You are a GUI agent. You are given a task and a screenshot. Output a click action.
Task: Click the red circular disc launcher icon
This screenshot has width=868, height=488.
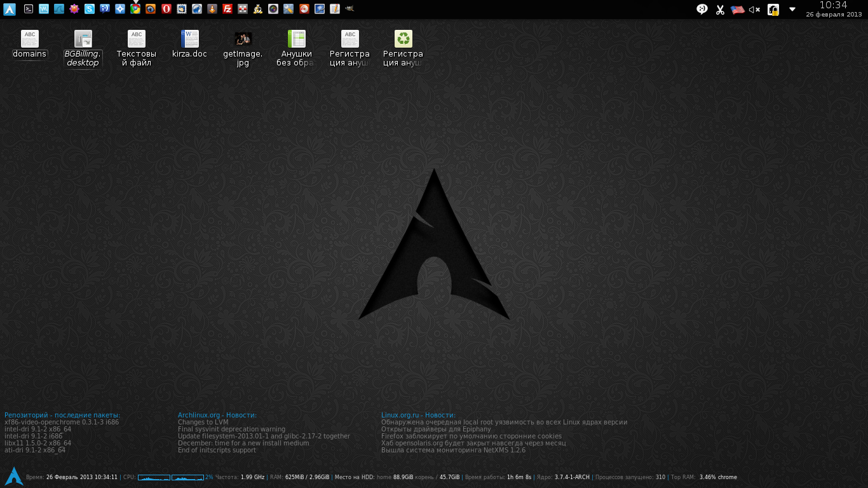304,9
